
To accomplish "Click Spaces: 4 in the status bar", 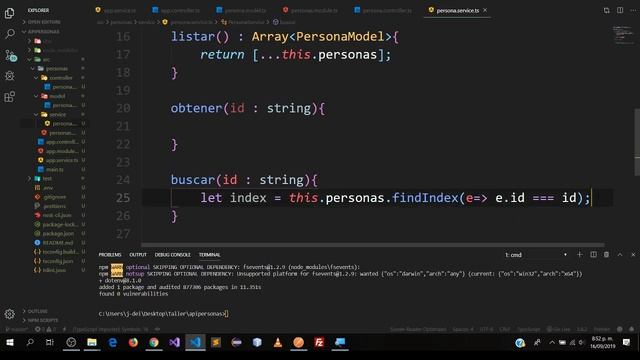I will 463,329.
